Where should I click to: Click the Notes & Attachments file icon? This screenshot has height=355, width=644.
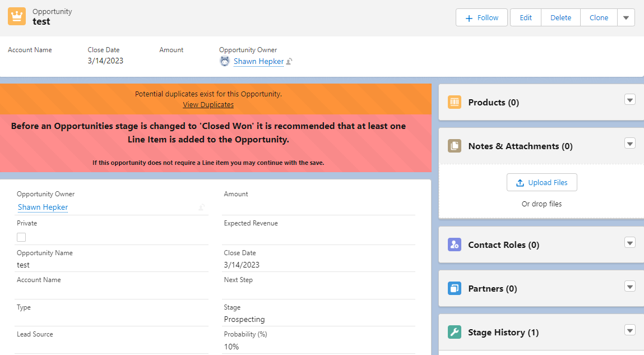[455, 146]
